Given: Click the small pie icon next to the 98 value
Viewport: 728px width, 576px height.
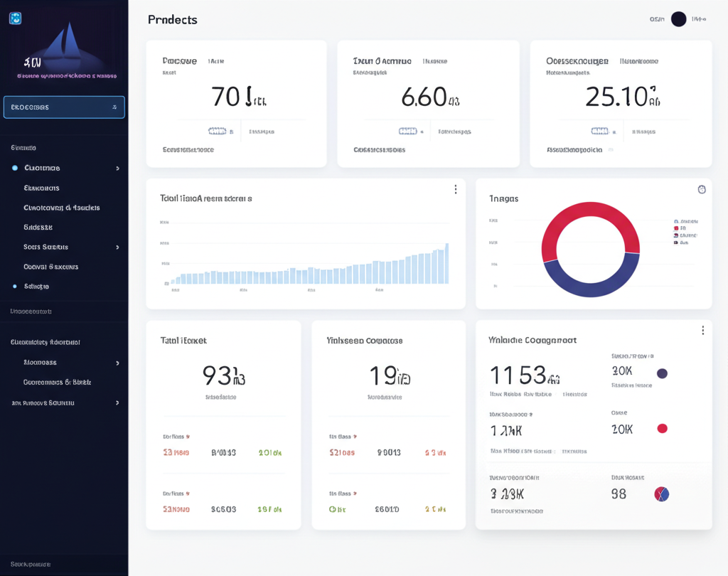Looking at the screenshot, I should point(660,494).
